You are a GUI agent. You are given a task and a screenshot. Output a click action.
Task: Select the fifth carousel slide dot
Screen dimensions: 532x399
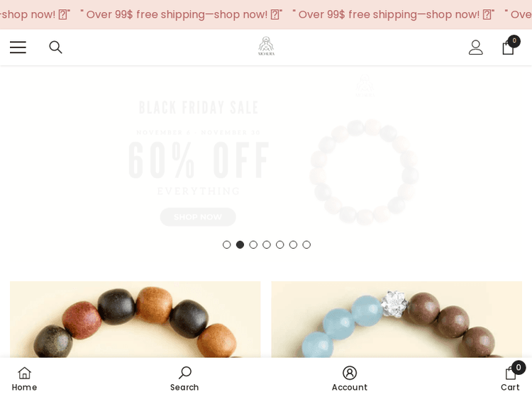[x=280, y=245]
